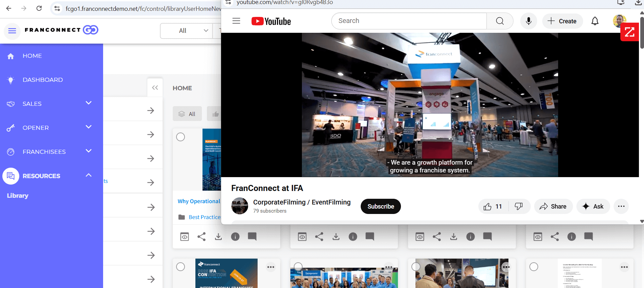644x288 pixels.
Task: Open more actions menu for video
Action: [x=621, y=207]
